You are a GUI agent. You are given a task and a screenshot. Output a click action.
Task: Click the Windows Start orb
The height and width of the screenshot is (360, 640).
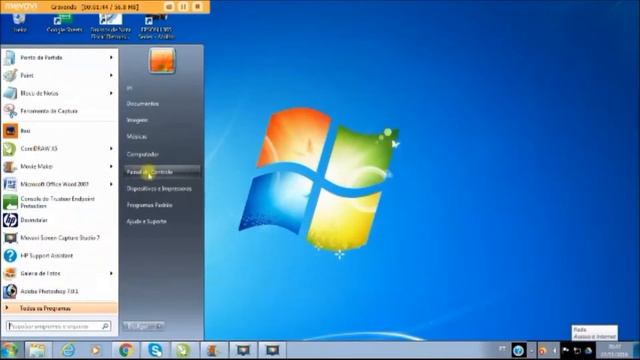pyautogui.click(x=10, y=350)
